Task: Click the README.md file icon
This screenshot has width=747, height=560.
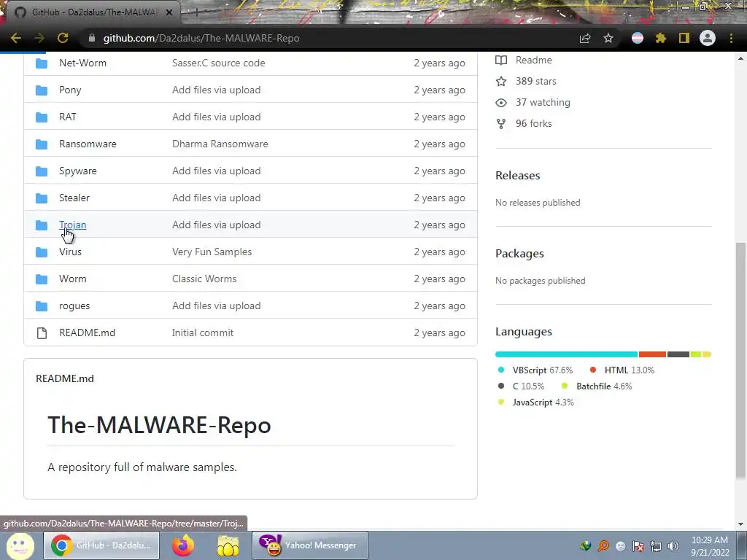Action: 42,332
